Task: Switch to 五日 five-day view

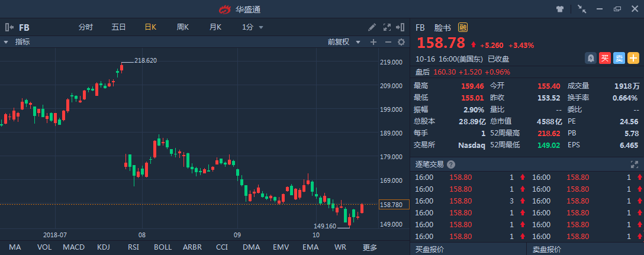Action: tap(119, 28)
